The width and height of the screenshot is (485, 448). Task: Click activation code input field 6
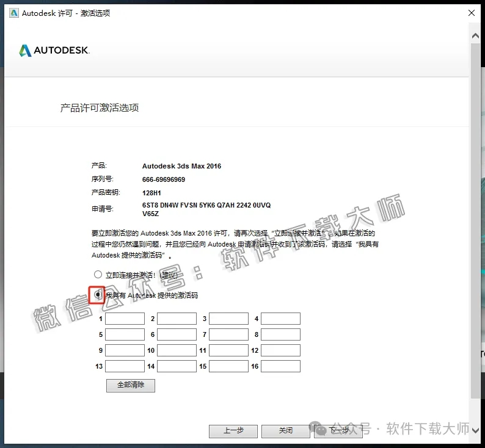click(x=177, y=334)
